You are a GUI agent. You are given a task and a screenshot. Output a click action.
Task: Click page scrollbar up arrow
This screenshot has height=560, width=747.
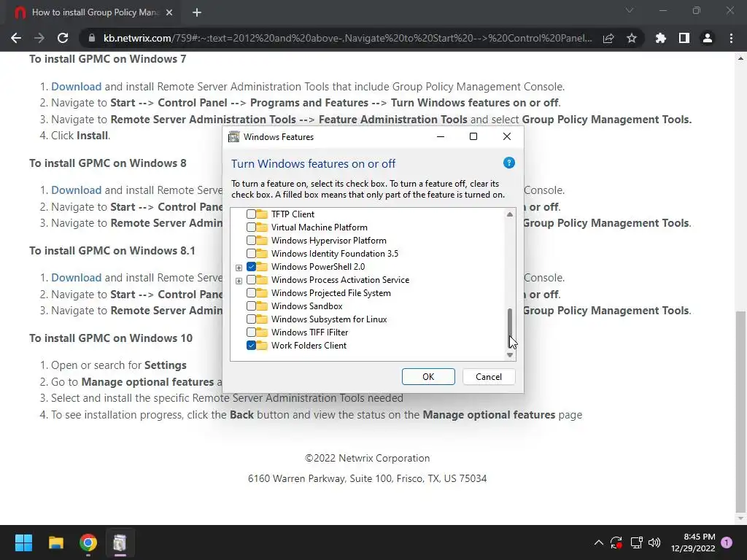click(740, 58)
